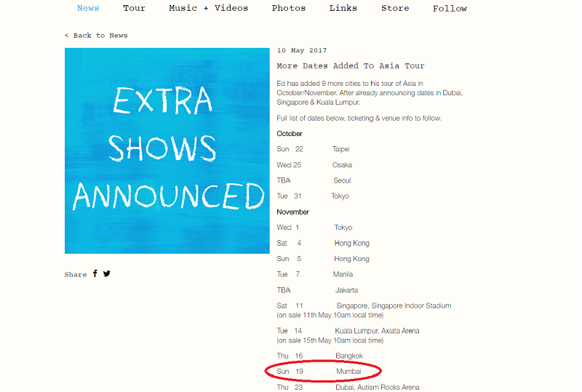
Task: Select Links in the navigation bar
Action: click(x=343, y=9)
